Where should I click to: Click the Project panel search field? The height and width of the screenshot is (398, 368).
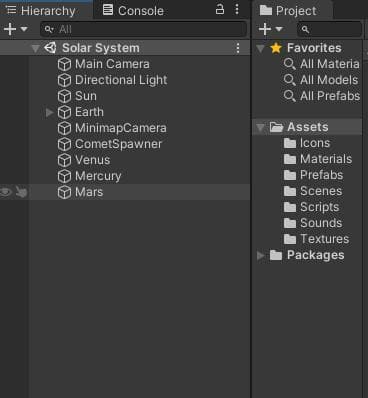[329, 29]
